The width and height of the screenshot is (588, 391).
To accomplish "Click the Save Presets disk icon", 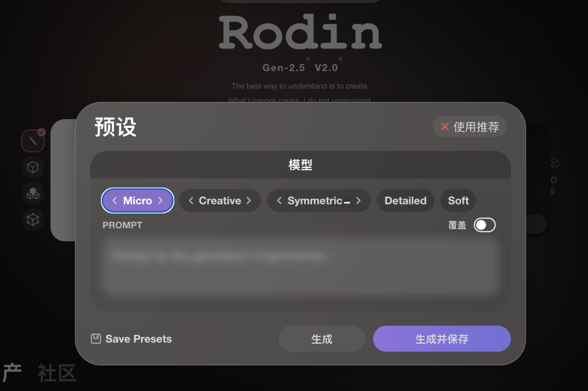I will 96,339.
